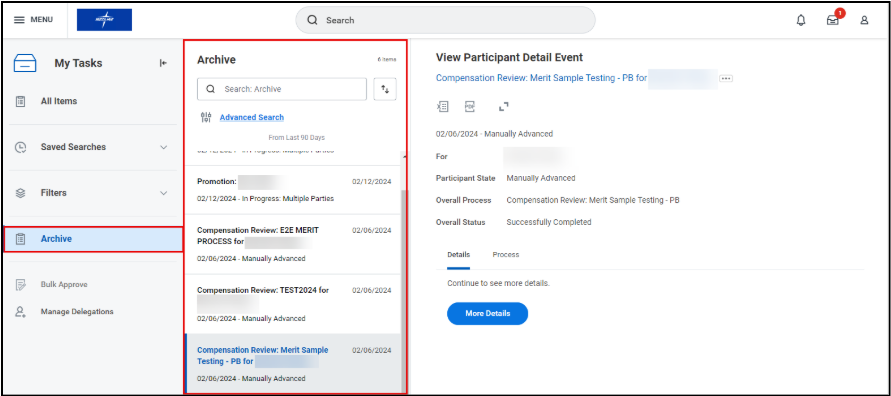This screenshot has width=891, height=396.
Task: Open related actions ellipsis beside event title
Action: click(726, 78)
